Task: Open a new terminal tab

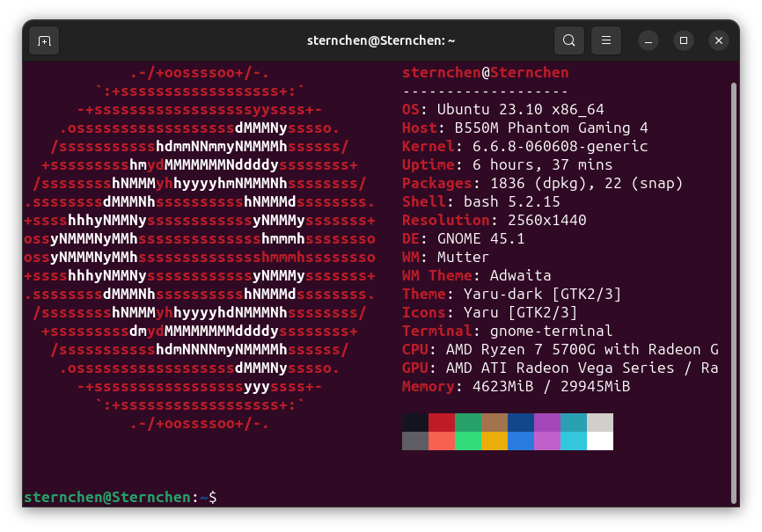Action: click(x=44, y=40)
